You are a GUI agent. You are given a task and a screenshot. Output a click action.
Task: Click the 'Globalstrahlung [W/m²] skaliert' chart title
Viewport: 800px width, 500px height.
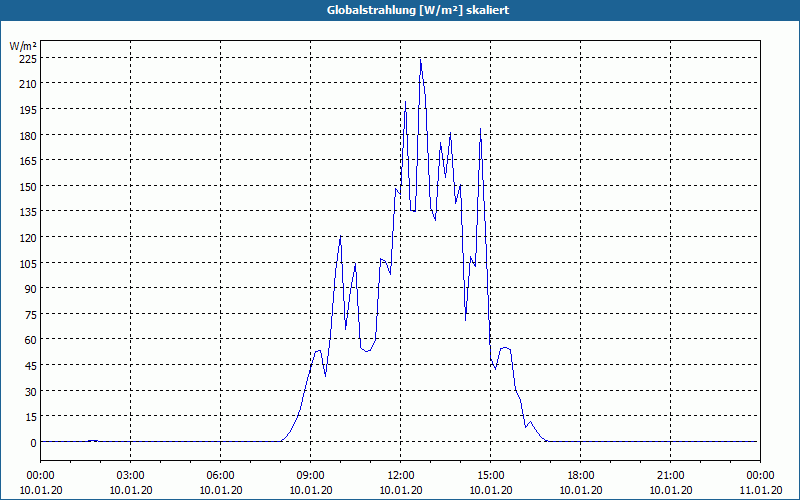coord(418,10)
